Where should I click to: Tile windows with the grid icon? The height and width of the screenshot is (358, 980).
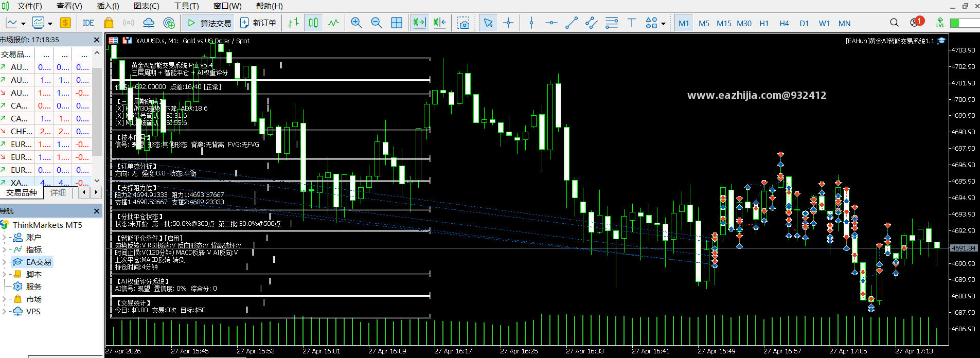point(397,23)
